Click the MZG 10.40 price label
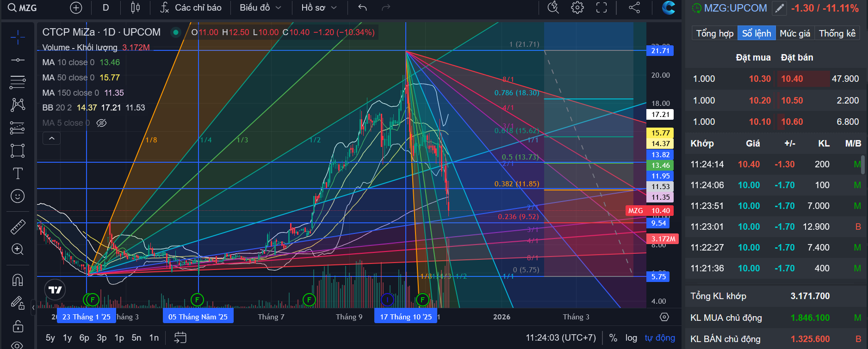This screenshot has width=868, height=349. pyautogui.click(x=649, y=211)
